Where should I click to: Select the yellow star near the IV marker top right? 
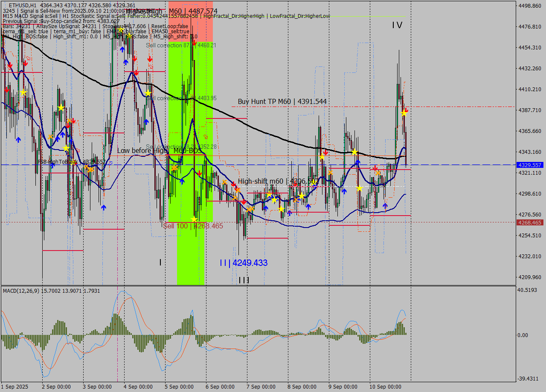coord(404,113)
